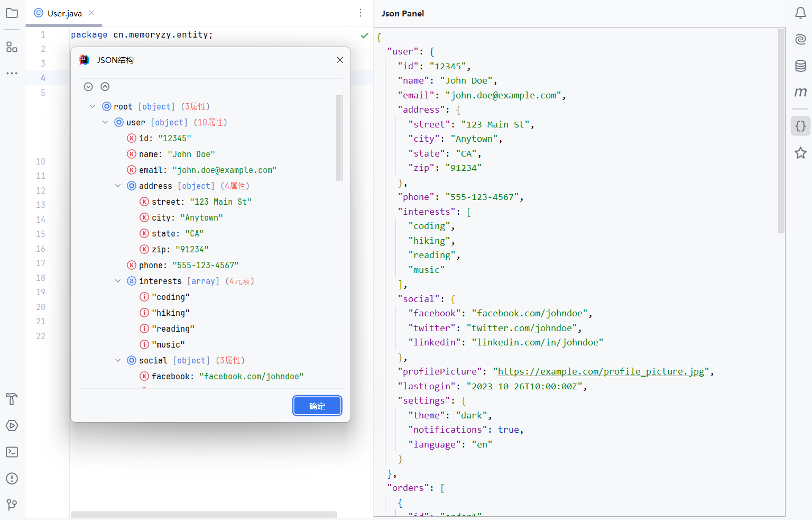This screenshot has width=812, height=520.
Task: Click the dialog tree vertical scrollbar
Action: 339,138
